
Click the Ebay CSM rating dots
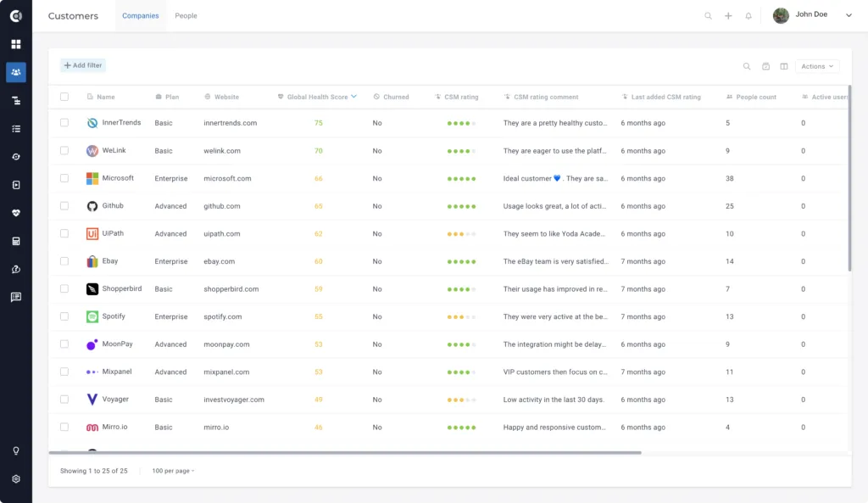click(x=462, y=261)
